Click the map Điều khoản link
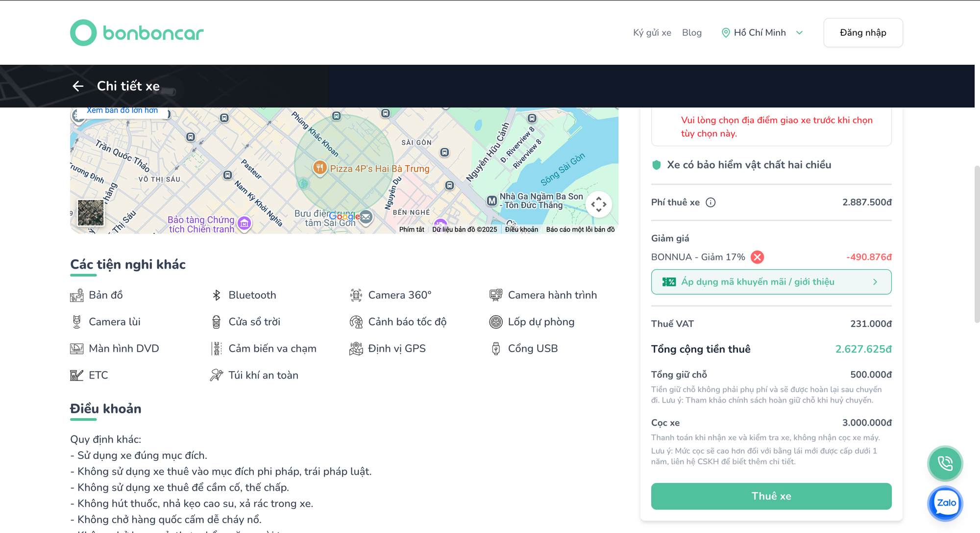980x533 pixels. (521, 229)
